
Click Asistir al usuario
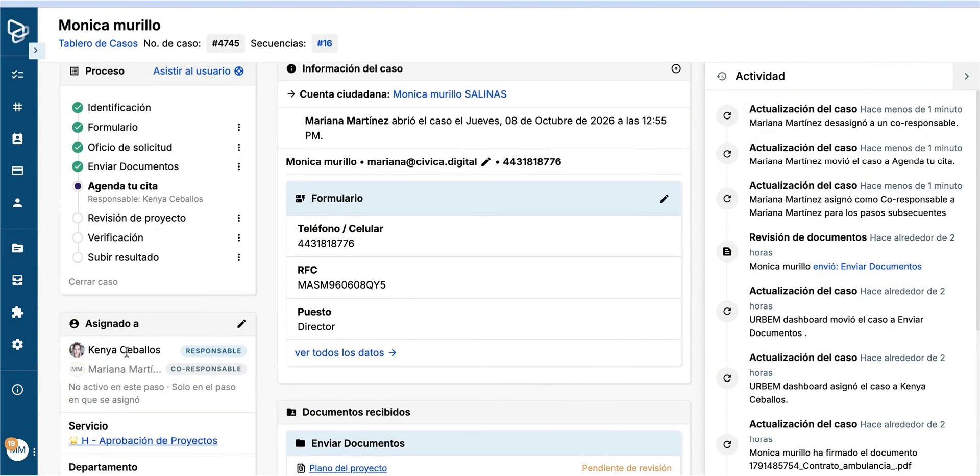point(198,71)
